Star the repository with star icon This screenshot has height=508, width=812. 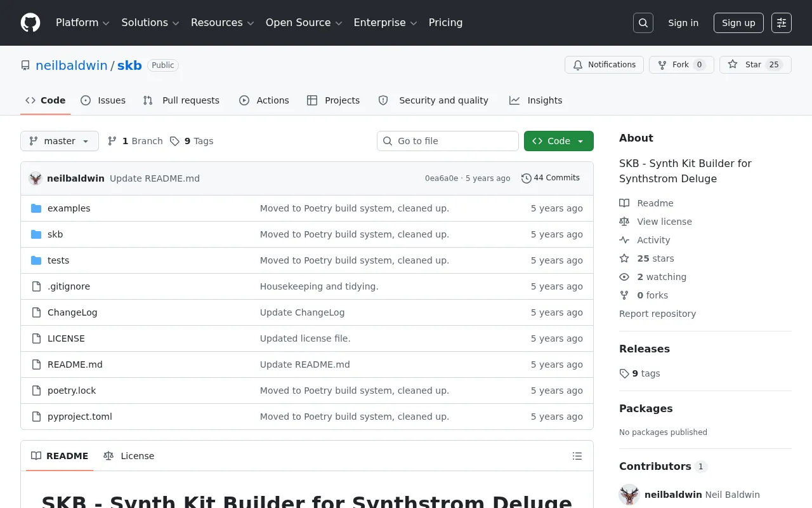(x=733, y=65)
